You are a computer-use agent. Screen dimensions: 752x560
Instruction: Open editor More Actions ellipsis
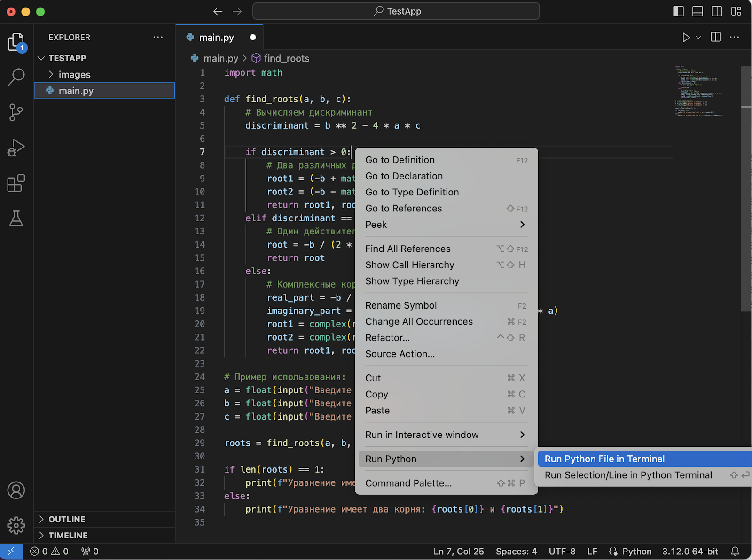[735, 37]
